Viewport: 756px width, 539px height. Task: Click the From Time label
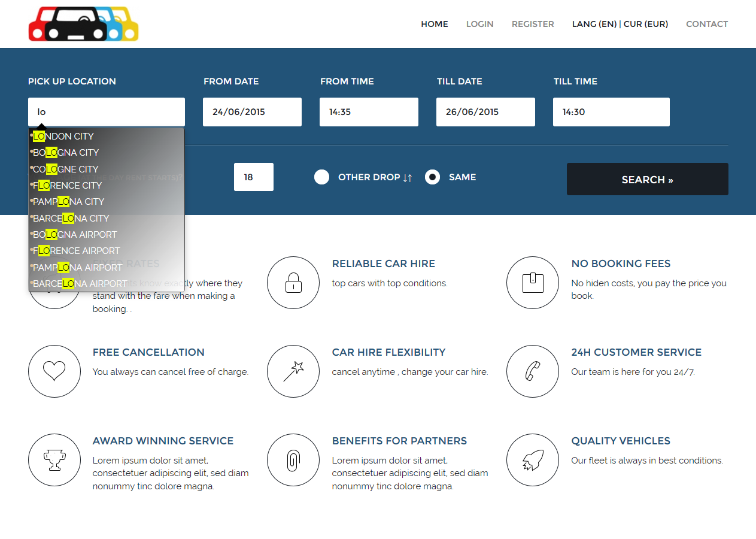pyautogui.click(x=347, y=81)
